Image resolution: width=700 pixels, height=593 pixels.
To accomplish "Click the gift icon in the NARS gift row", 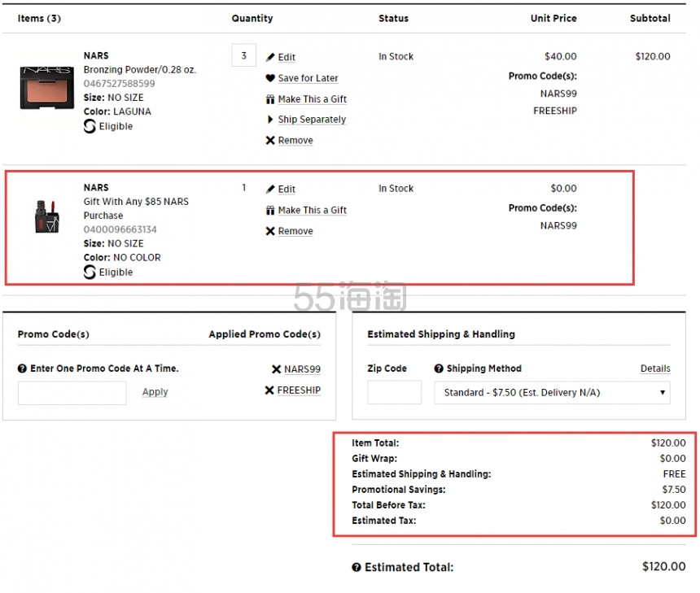I will tap(270, 210).
